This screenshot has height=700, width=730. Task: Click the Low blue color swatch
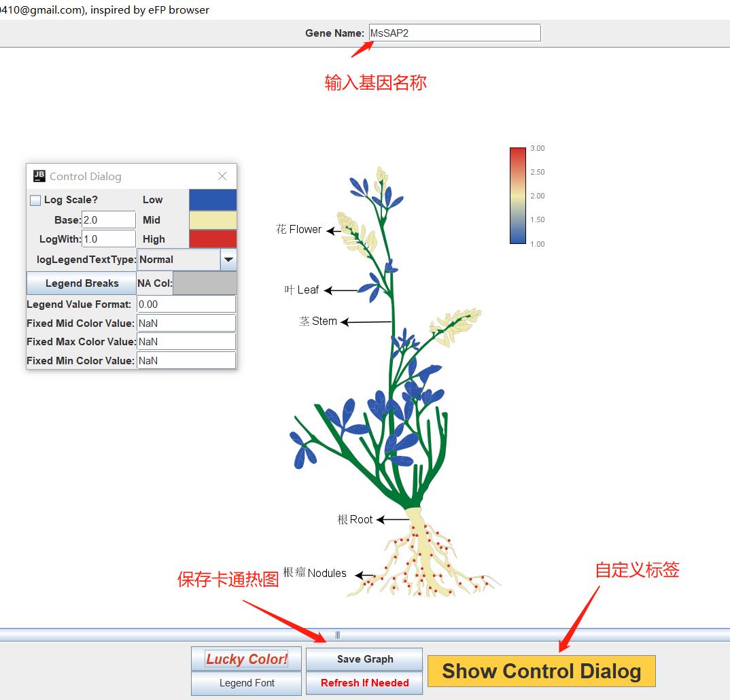coord(213,200)
